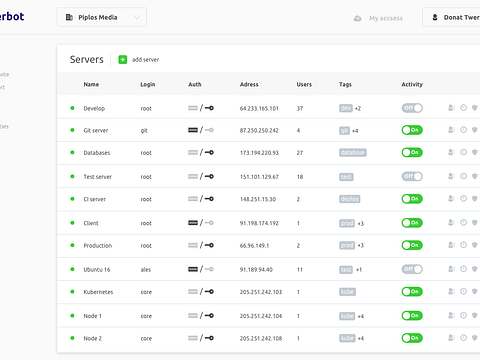
Task: Expand the Piplos Media organization dropdown
Action: pos(102,17)
